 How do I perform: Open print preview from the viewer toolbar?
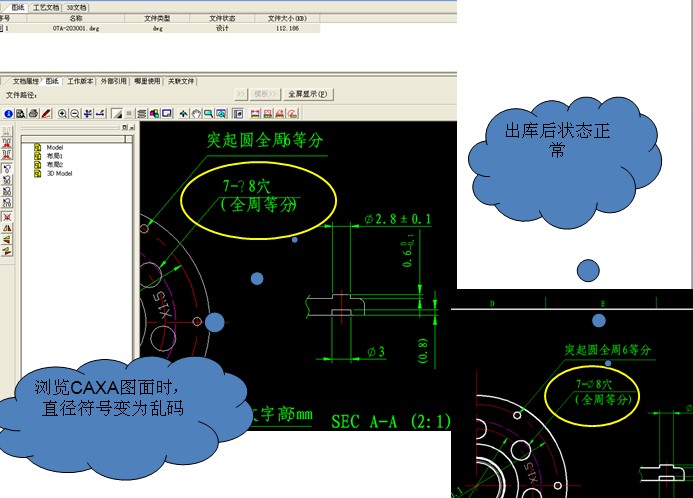point(21,114)
